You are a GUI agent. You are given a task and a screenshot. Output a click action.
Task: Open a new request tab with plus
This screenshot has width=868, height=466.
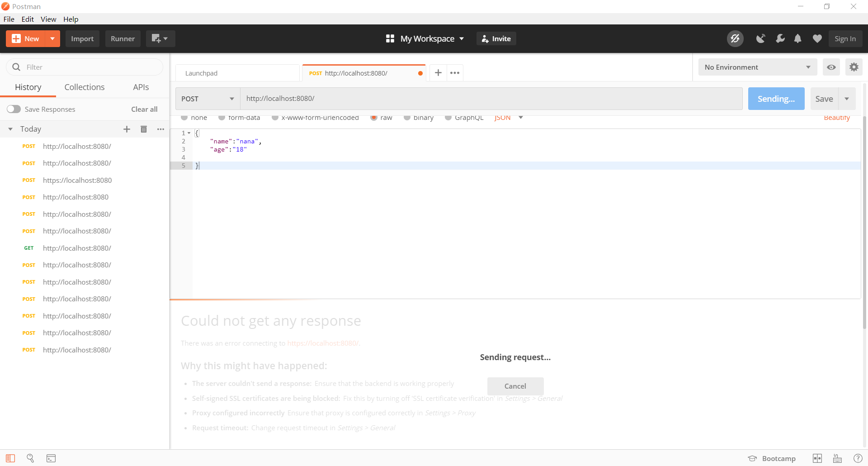438,72
